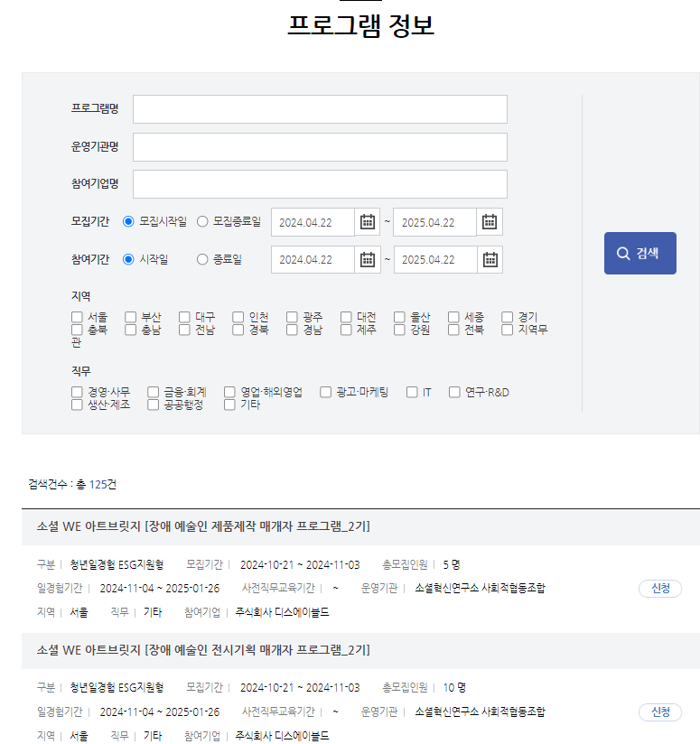Check the 경남 region checkbox
The image size is (700, 744).
292,330
